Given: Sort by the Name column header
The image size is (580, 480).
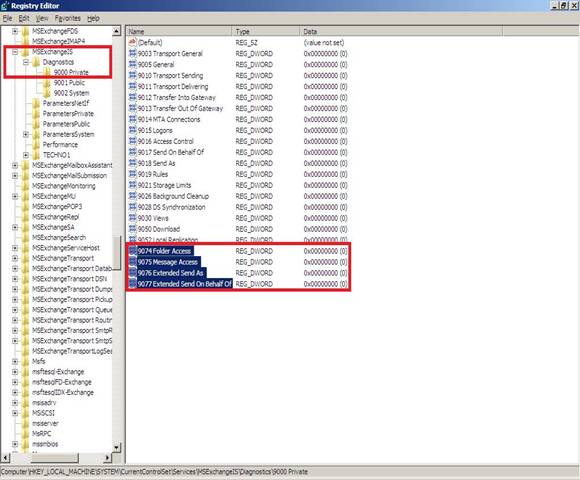Looking at the screenshot, I should tap(179, 31).
